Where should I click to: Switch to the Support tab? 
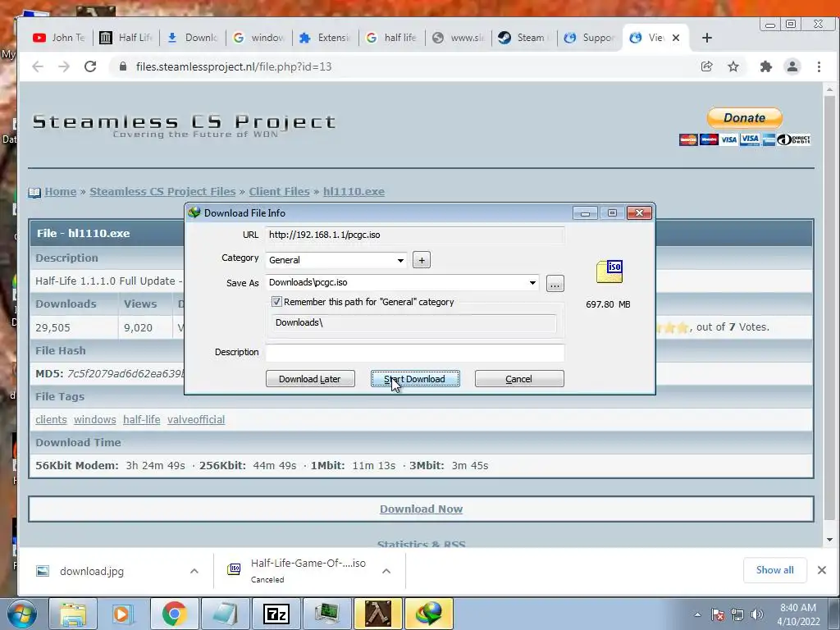591,38
